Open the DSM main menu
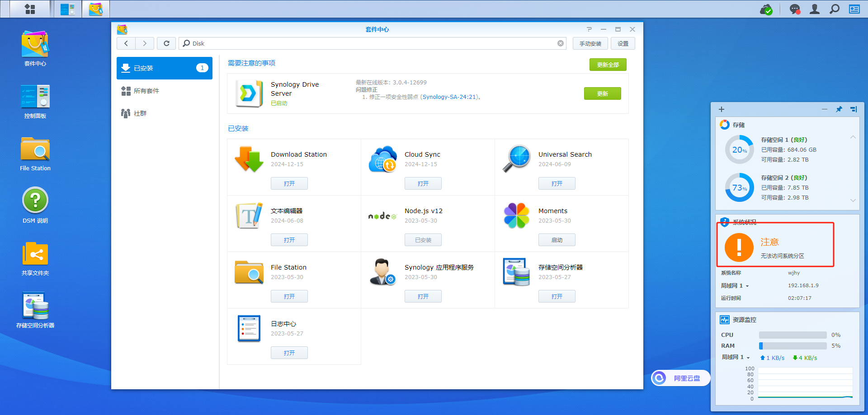868x415 pixels. [30, 9]
